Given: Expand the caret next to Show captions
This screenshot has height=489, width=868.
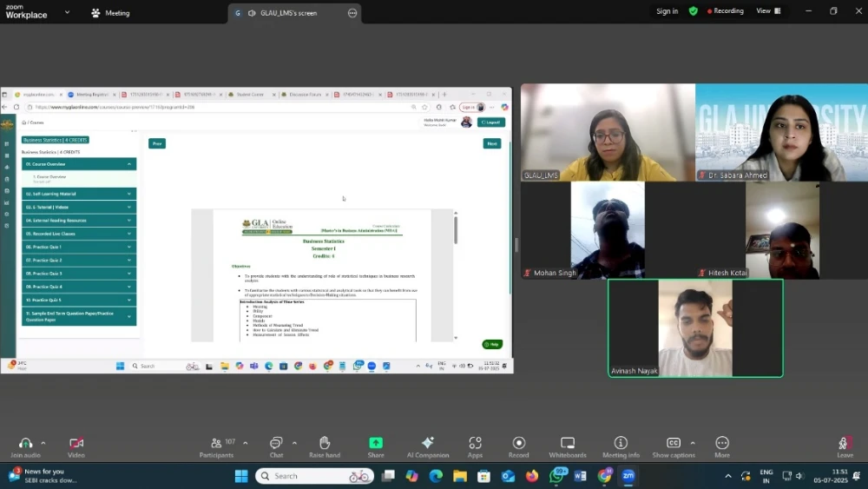Looking at the screenshot, I should [693, 443].
